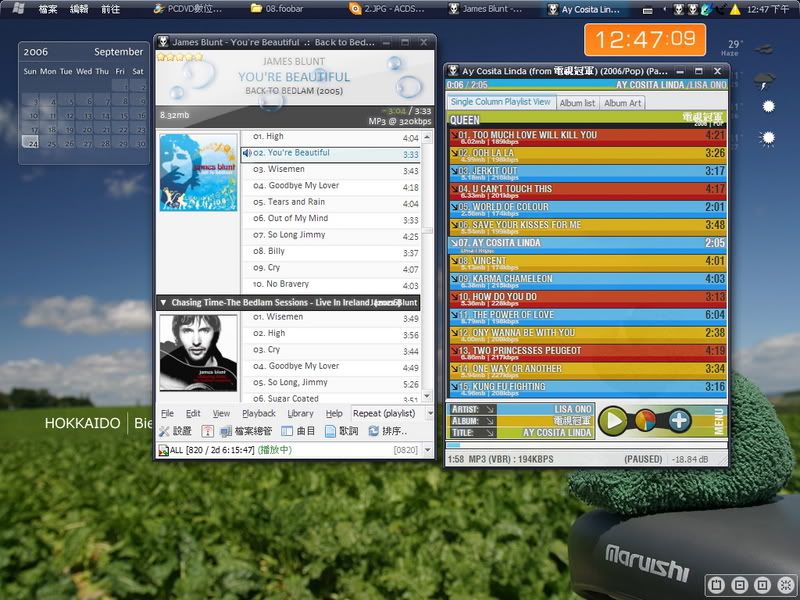
Task: Click the arrow icon beside ALBUM label
Action: tap(490, 421)
